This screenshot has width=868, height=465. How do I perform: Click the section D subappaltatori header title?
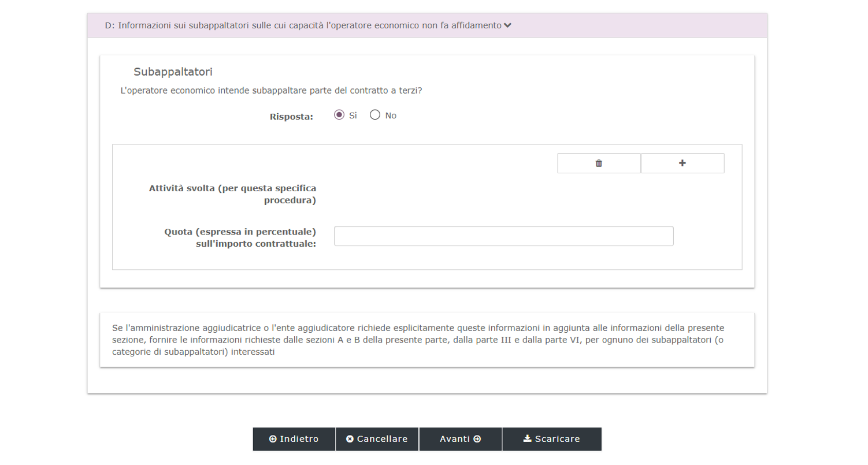point(303,25)
